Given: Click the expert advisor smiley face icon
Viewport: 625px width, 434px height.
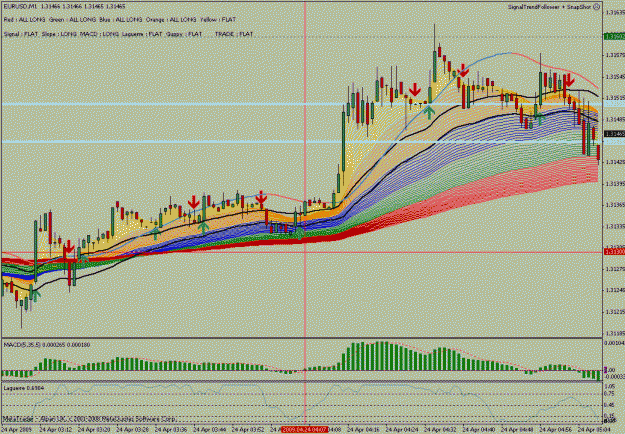Looking at the screenshot, I should (597, 7).
